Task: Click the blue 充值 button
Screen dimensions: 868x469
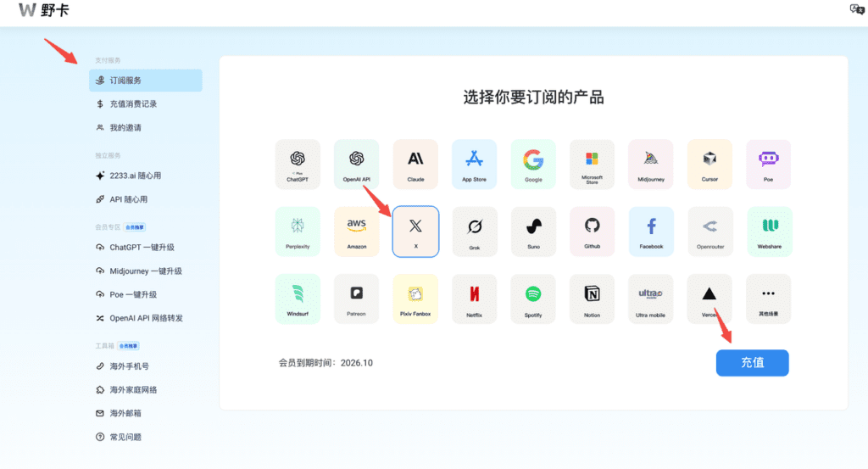Action: tap(753, 363)
